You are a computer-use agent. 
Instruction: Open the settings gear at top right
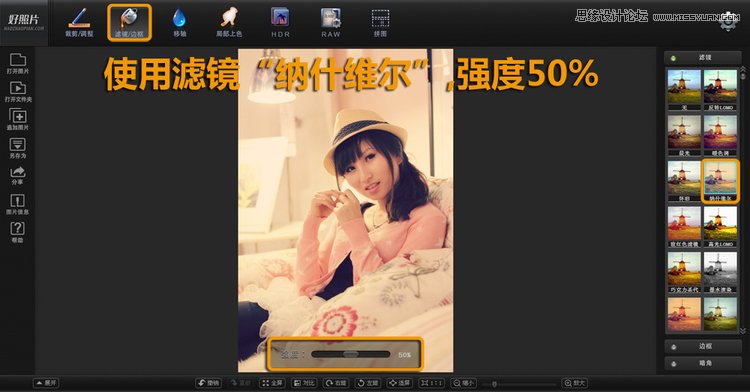pos(728,22)
